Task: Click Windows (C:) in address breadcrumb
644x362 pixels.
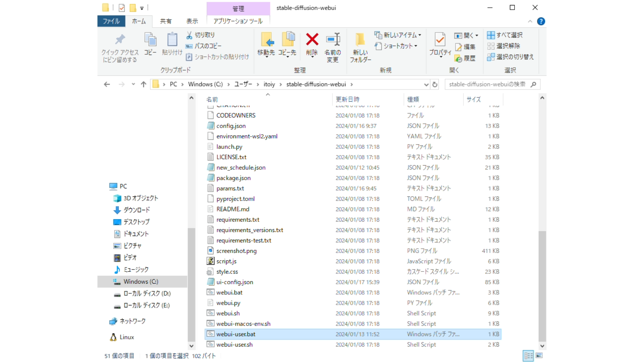Action: pos(205,84)
